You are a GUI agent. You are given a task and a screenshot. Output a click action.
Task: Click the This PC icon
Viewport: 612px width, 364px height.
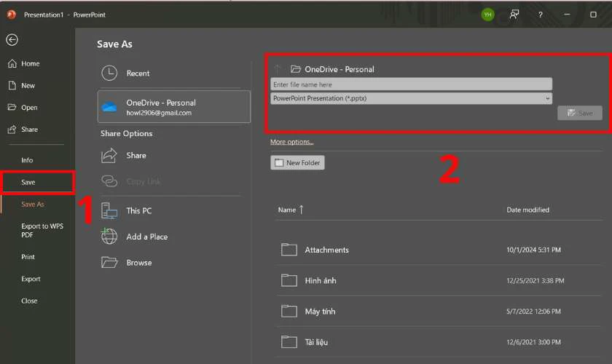coord(109,210)
